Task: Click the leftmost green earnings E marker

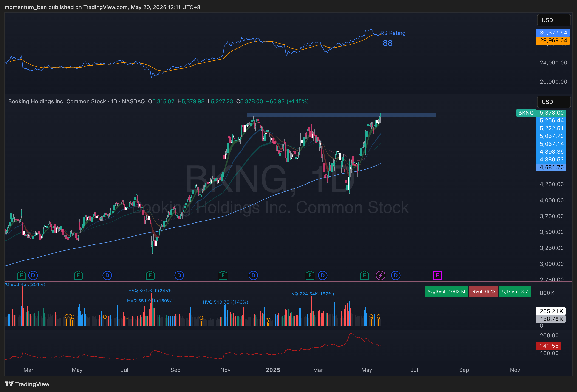Action: point(22,275)
